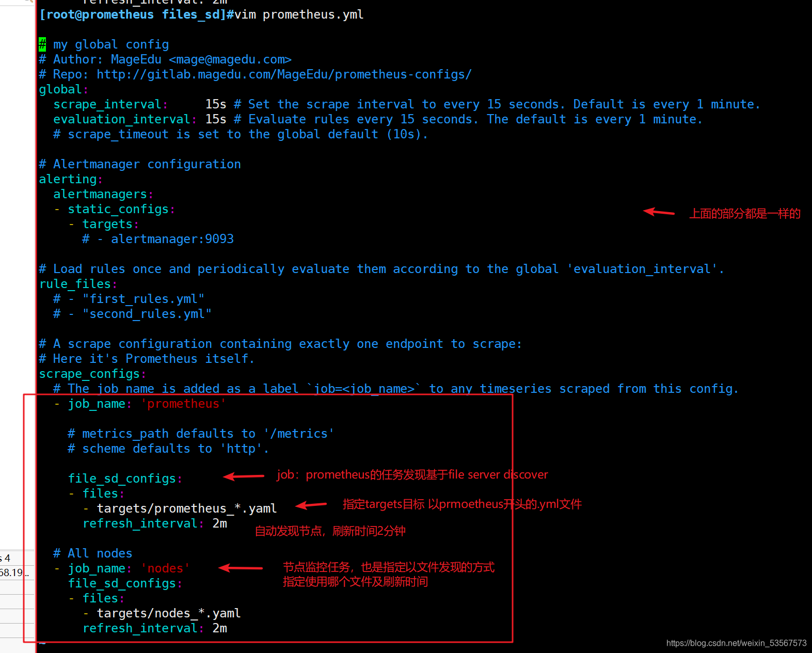Click 'files:' under the nodes job
Screen dimensions: 812x653
(x=103, y=598)
